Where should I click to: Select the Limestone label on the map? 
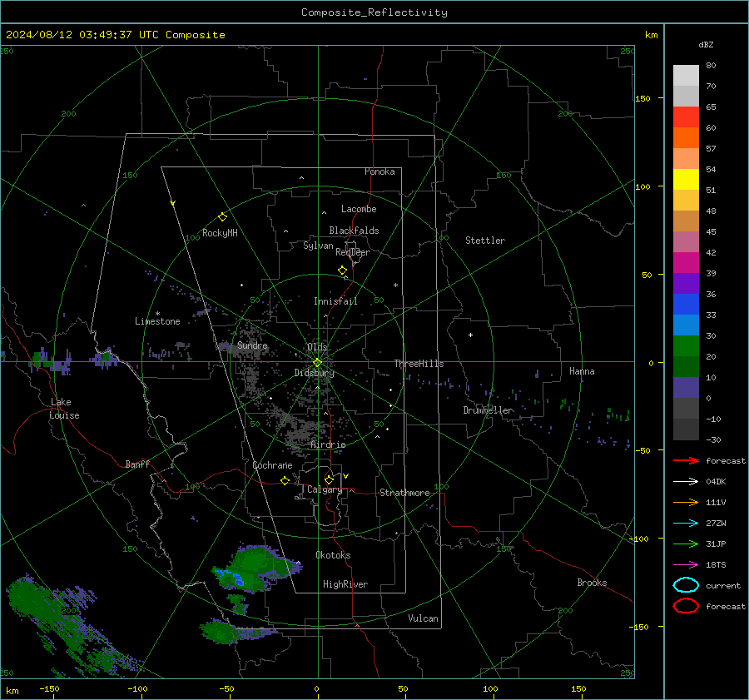coord(157,321)
